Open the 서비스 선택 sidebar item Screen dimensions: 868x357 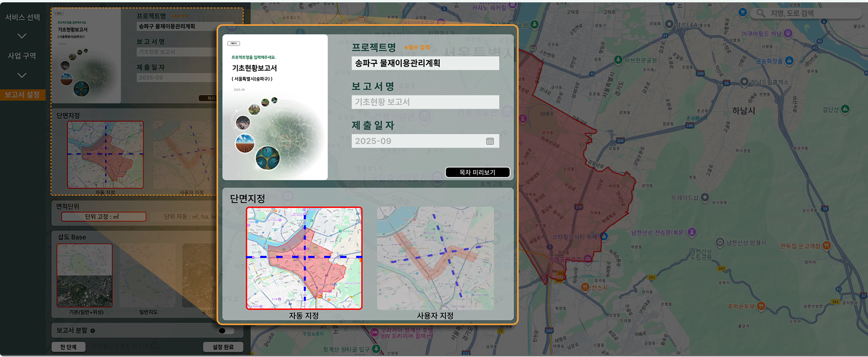click(x=22, y=17)
